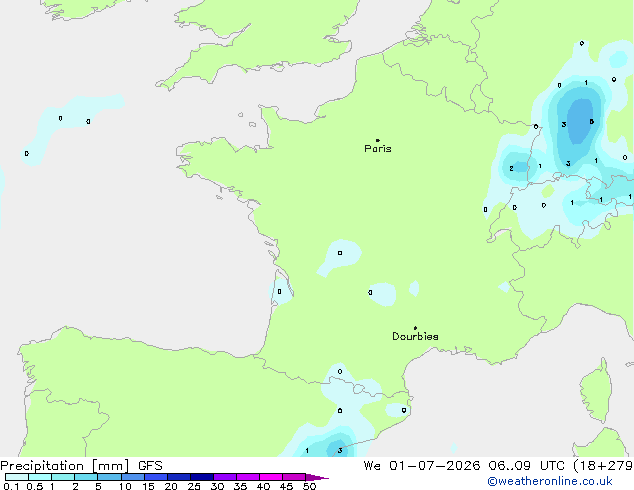This screenshot has width=634, height=490.
Task: Pick the 25–30 mm dark navy legend swatch
Action: point(201,477)
